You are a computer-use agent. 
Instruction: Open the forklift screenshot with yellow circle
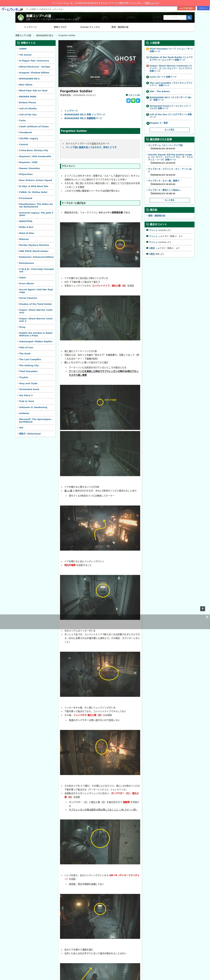(x=100, y=245)
